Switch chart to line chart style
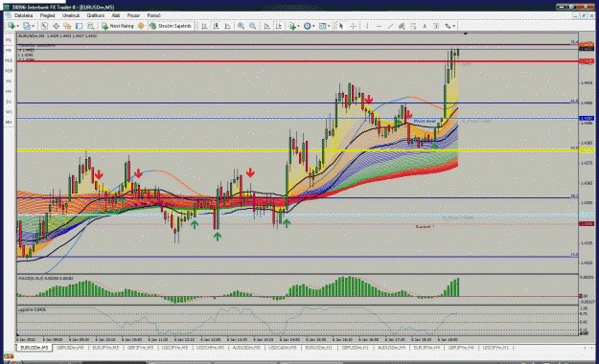Image resolution: width=599 pixels, height=364 pixels. [x=227, y=26]
